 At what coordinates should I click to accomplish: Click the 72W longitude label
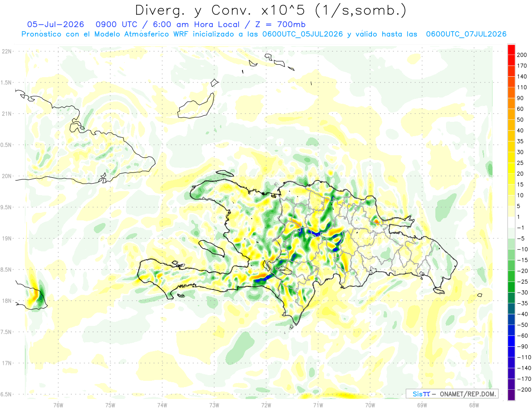point(266,404)
